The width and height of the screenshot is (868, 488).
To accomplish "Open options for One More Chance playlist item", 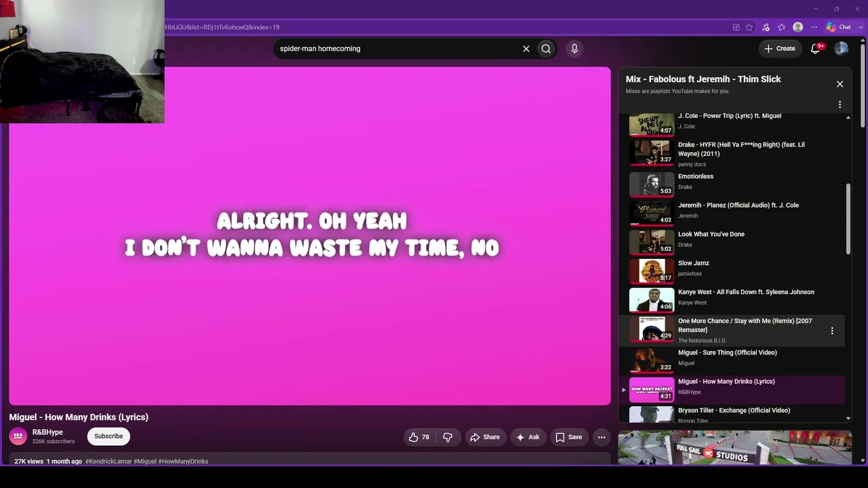I will (x=832, y=331).
